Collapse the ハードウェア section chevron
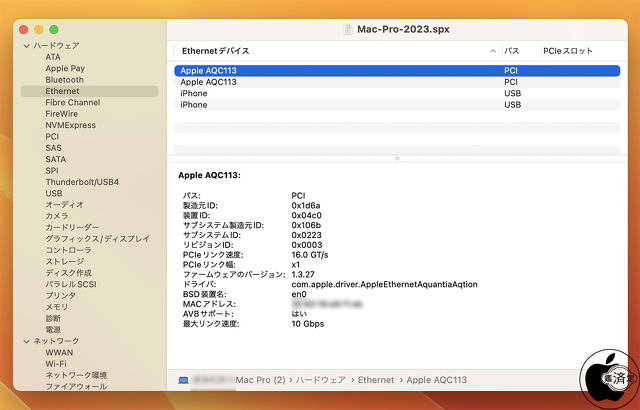 tap(27, 46)
